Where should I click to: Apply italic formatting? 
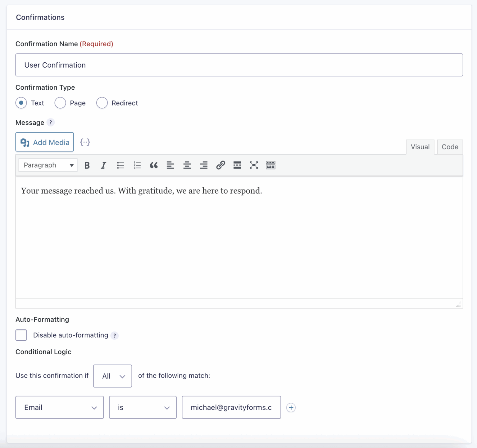point(103,165)
